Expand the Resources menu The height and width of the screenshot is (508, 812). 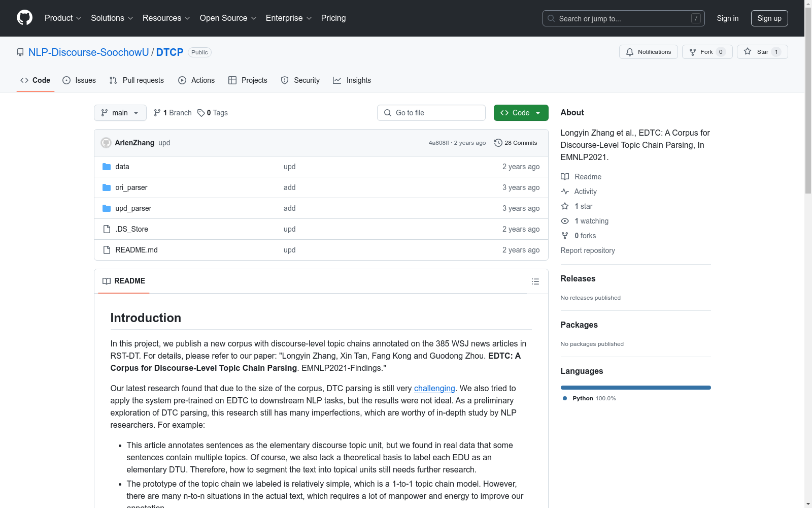[x=166, y=18]
